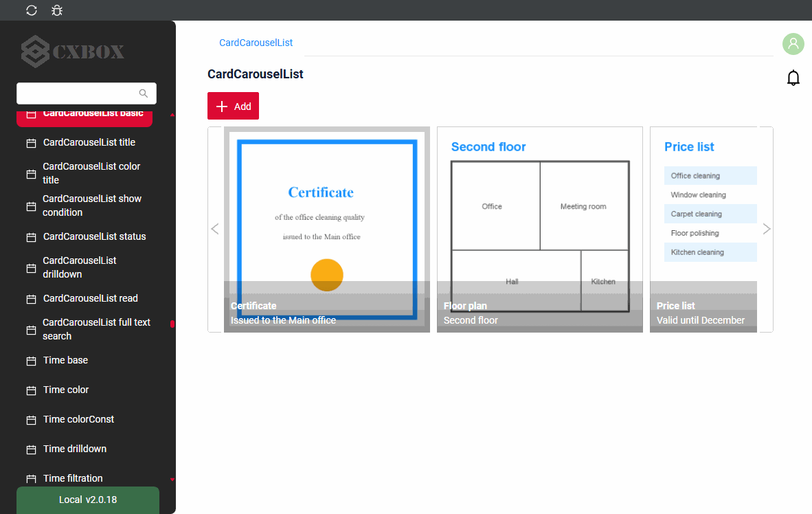Click the calendar icon beside Time base
This screenshot has width=812, height=514.
31,361
